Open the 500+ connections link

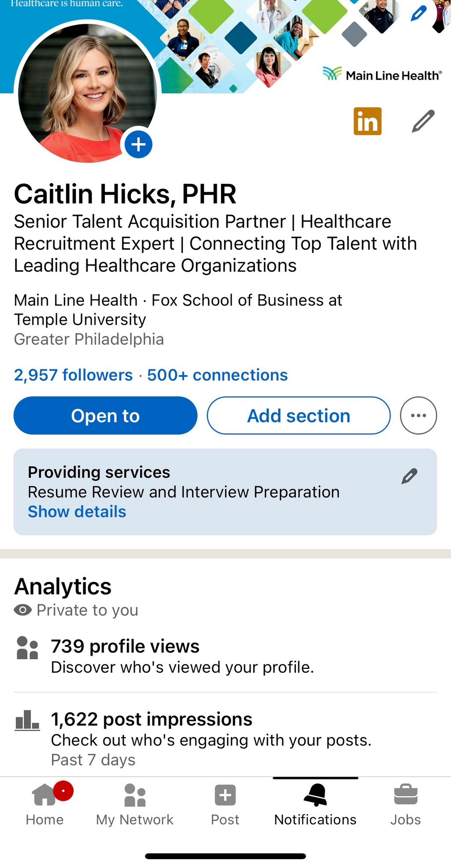point(217,375)
